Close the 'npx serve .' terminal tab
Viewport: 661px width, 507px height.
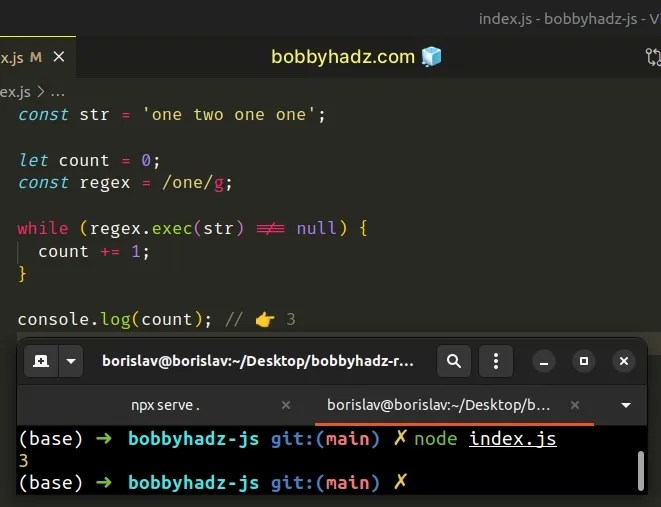[286, 405]
